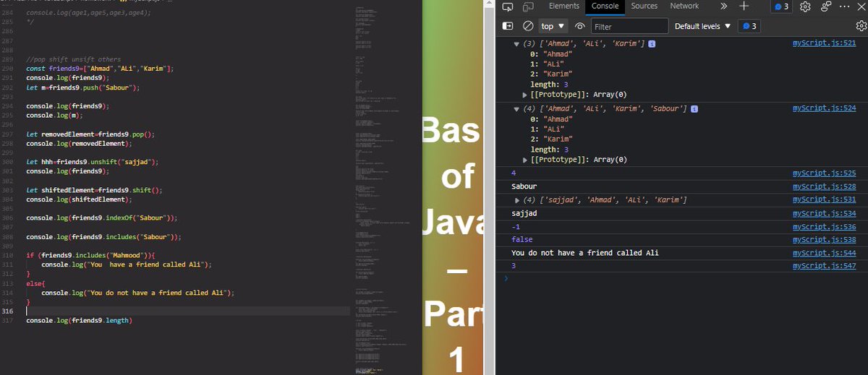Select console output '-1'
This screenshot has width=868, height=375.
(516, 226)
